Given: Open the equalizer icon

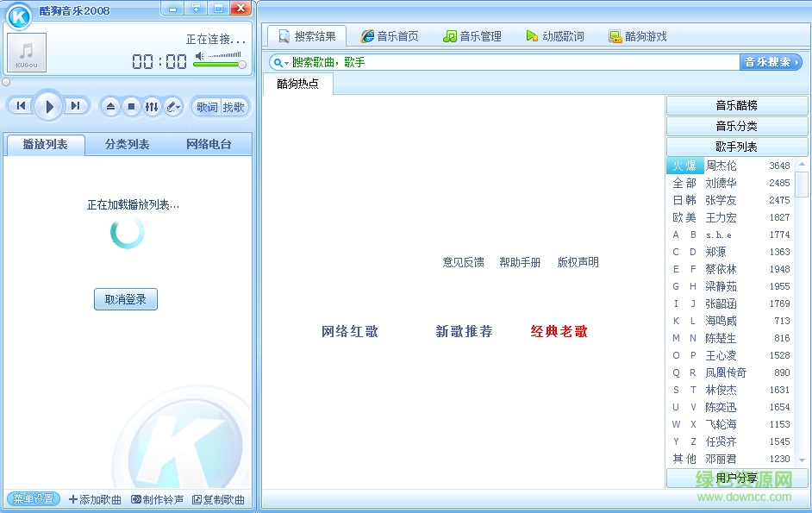Looking at the screenshot, I should 151,107.
